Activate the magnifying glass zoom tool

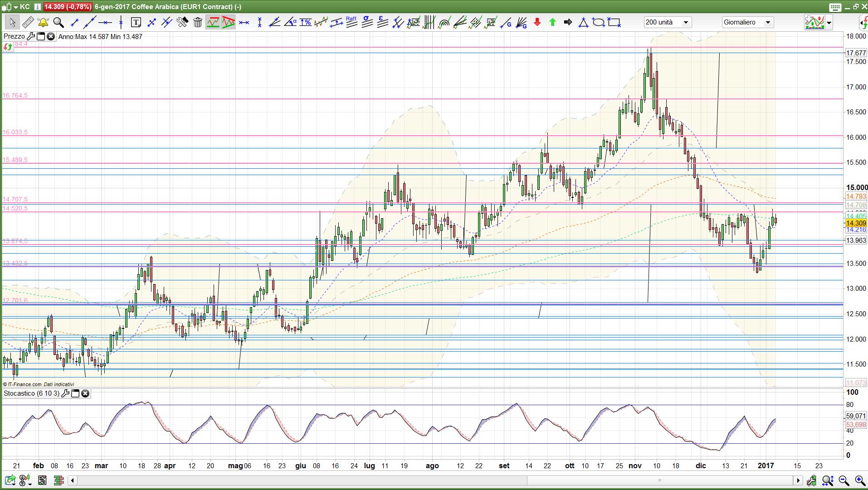coord(59,22)
